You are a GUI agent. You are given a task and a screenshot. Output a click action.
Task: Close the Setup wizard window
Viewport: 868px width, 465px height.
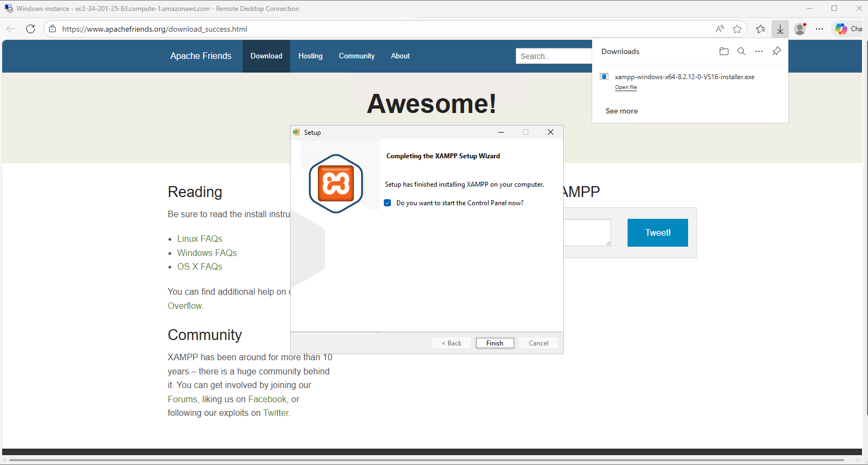551,132
